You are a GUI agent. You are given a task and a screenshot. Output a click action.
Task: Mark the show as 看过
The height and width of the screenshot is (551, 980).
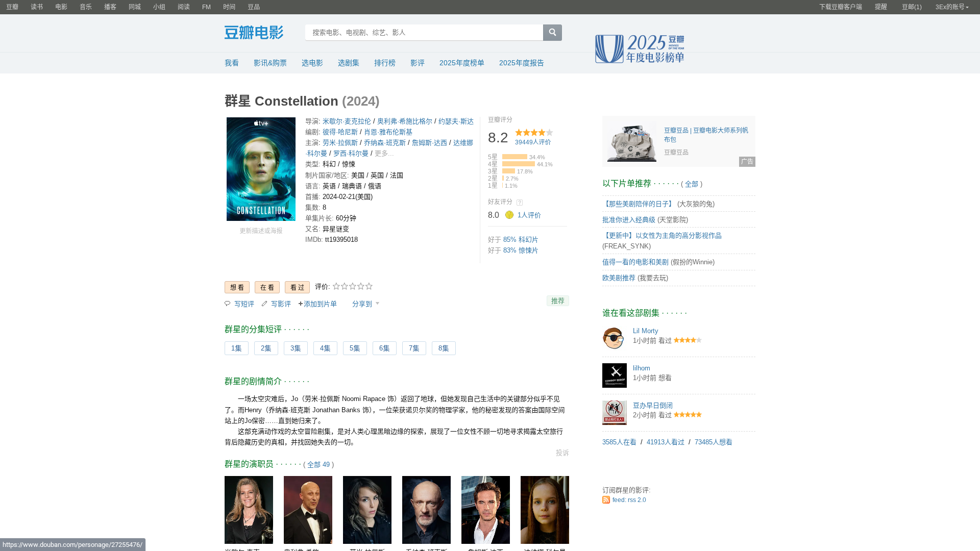click(297, 287)
